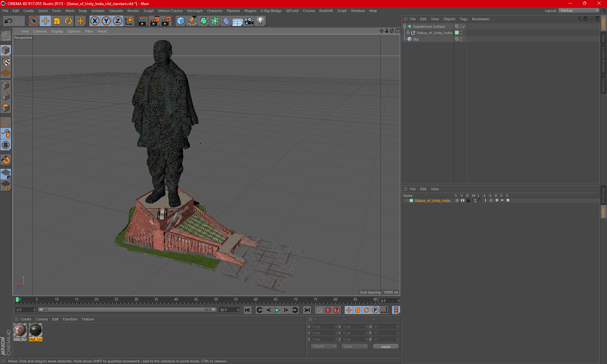This screenshot has width=607, height=364.
Task: Toggle Statue_of_Unity_India layer visibility eye
Action: coord(463,201)
